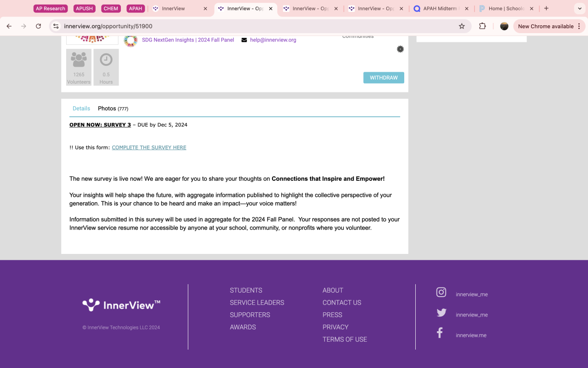Screen dimensions: 588x368
Task: Open the SUPPORTERS footer link
Action: click(250, 315)
